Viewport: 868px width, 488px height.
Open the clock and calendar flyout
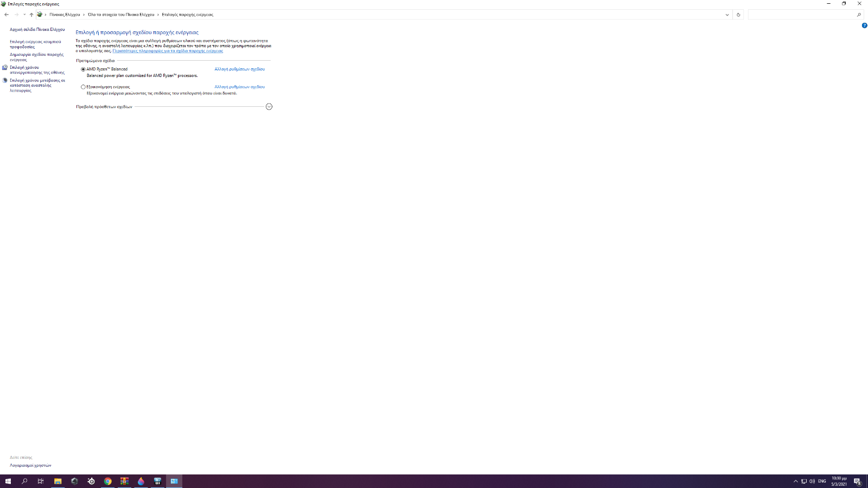click(x=839, y=481)
